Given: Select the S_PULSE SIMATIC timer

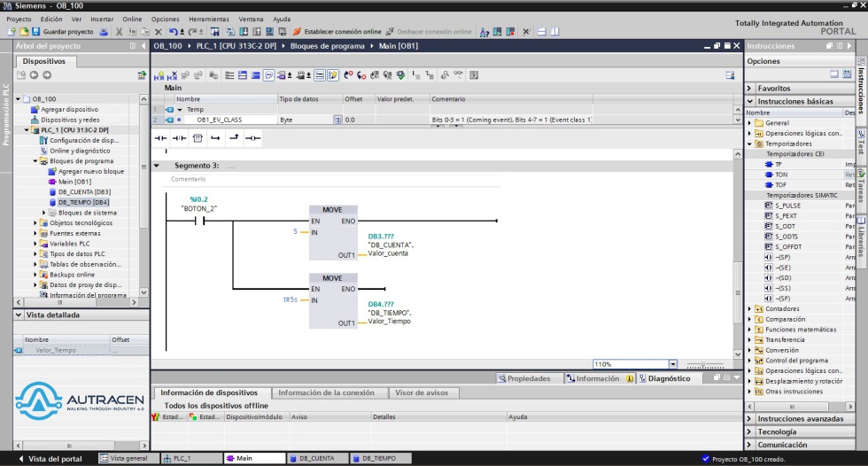Looking at the screenshot, I should (x=787, y=206).
